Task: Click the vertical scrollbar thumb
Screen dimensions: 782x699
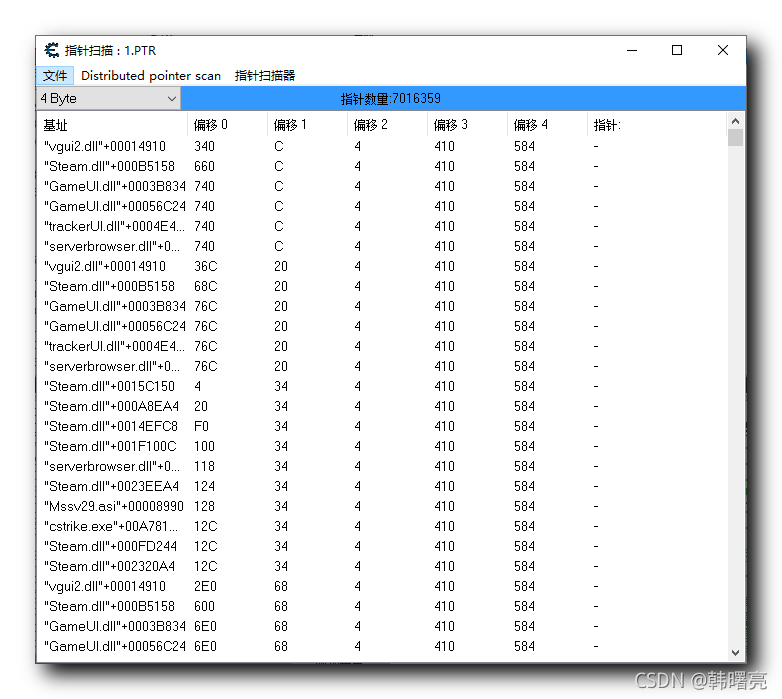Action: (x=735, y=137)
